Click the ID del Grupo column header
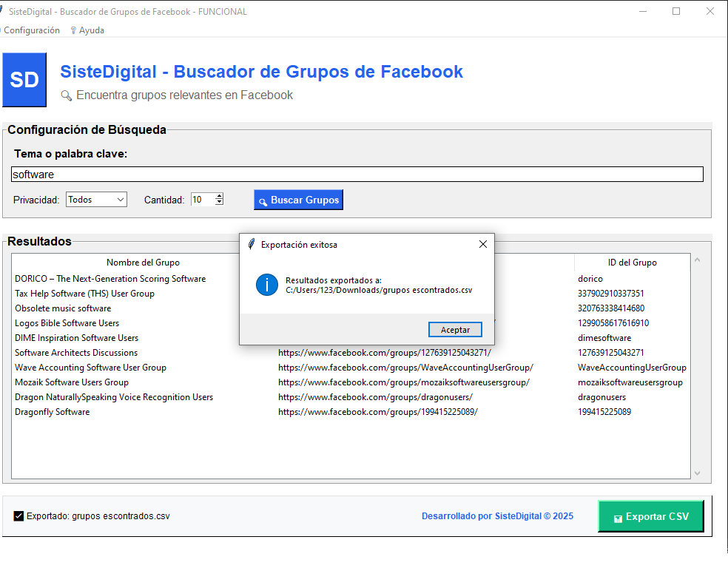728x568 pixels. pyautogui.click(x=632, y=263)
